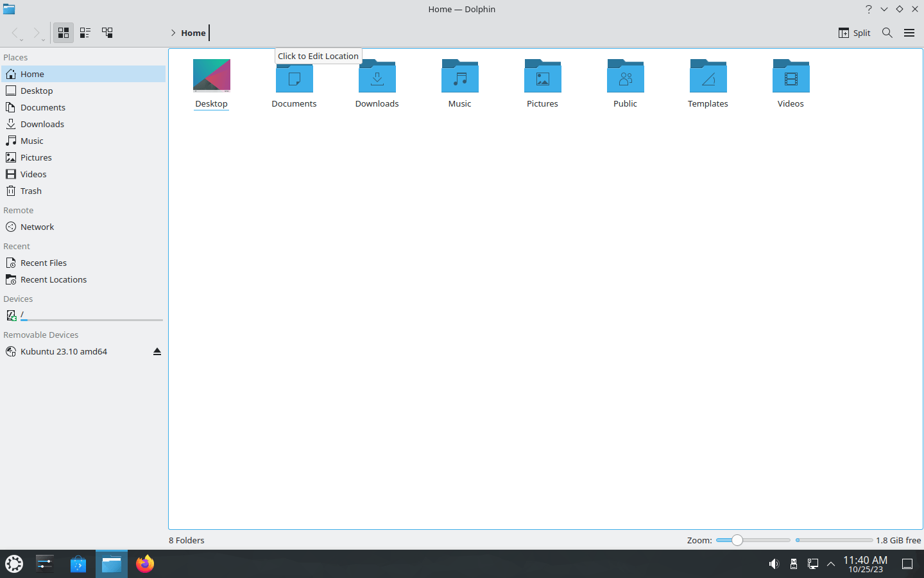Go back with the back arrow
Image resolution: width=924 pixels, height=578 pixels.
coord(15,33)
